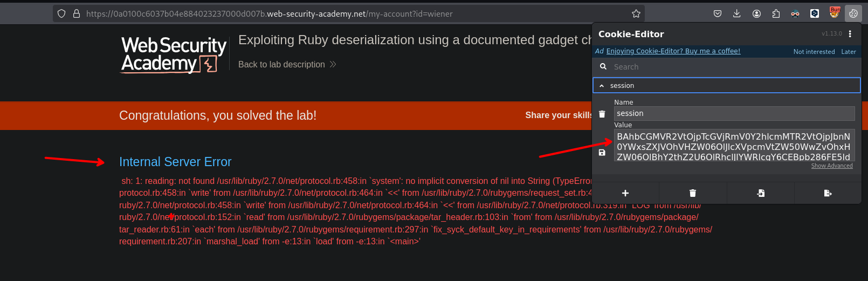Delete the session cookie using trash beside Name
Screen dimensions: 868x281
coord(602,114)
